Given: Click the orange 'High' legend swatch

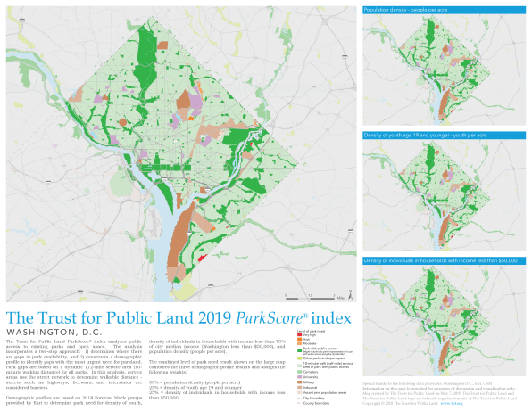Looking at the screenshot, I should (x=300, y=339).
